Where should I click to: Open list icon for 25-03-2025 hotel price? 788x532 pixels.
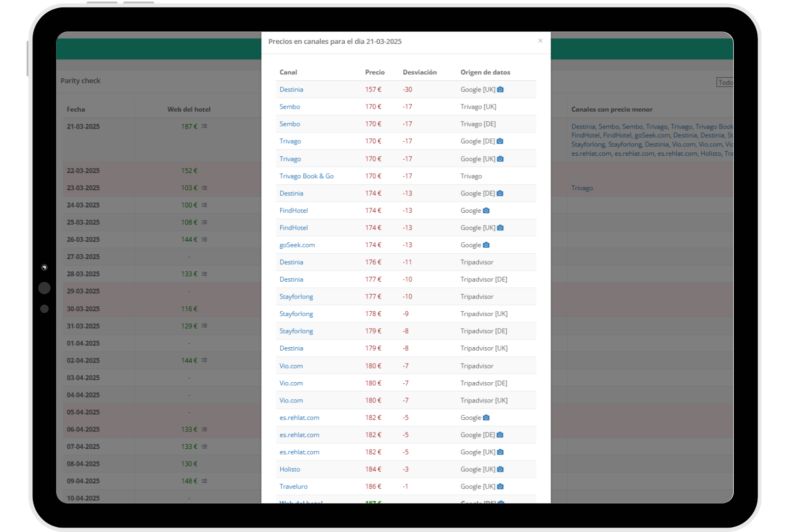coord(204,223)
